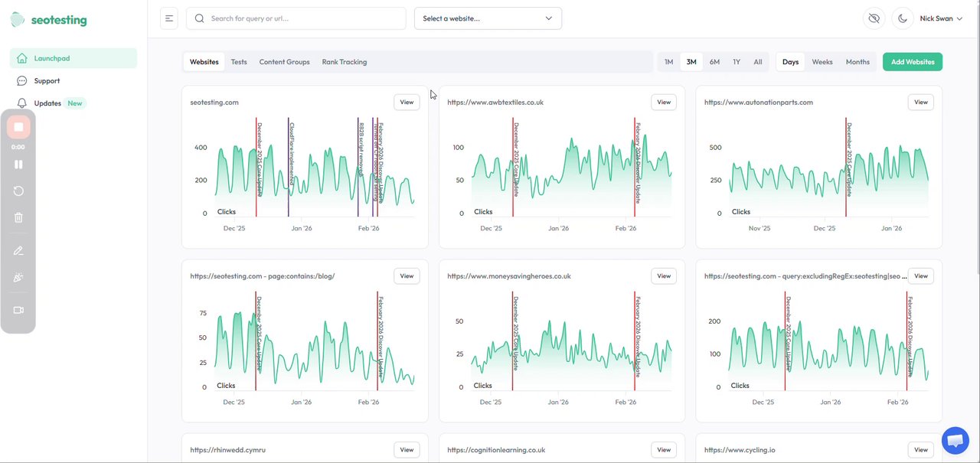
Task: Click the Clicks label on awbtextiles chart
Action: [483, 212]
